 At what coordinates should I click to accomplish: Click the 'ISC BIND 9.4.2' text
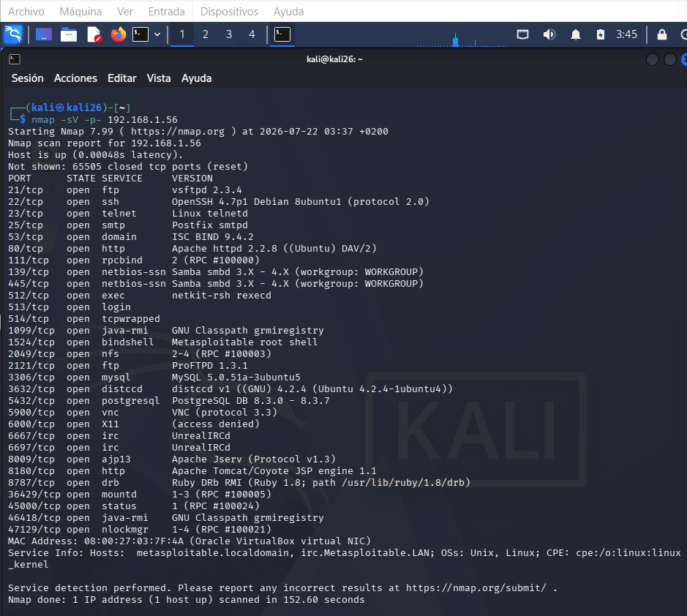(212, 237)
